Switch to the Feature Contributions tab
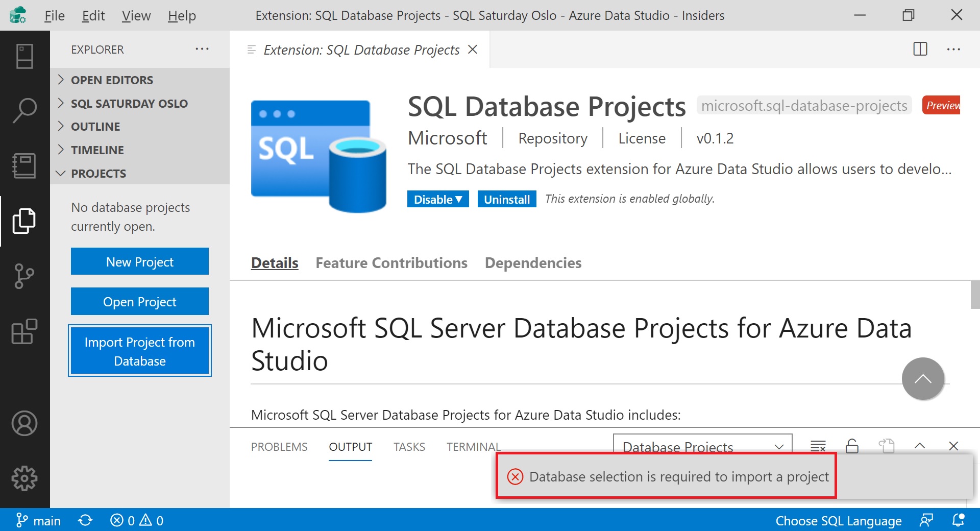 tap(391, 262)
